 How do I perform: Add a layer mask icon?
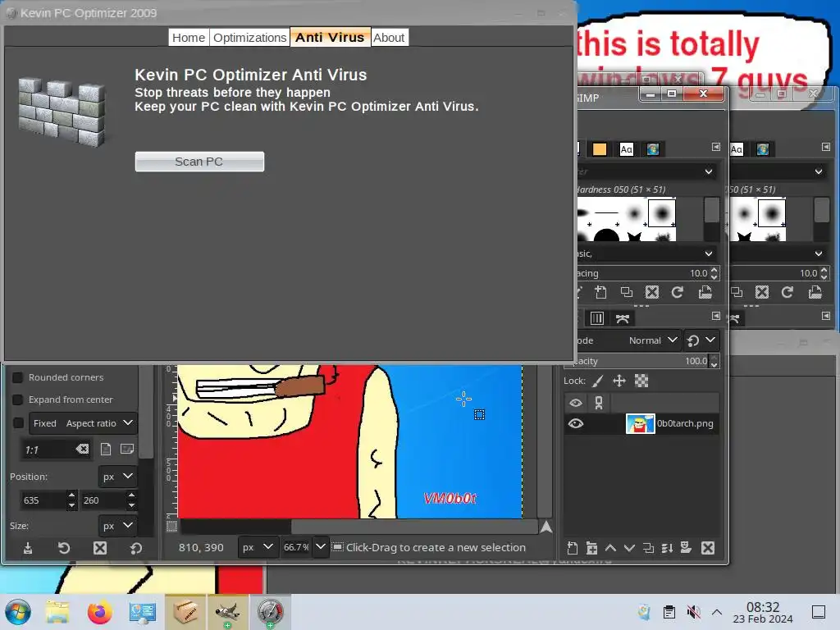click(x=686, y=547)
